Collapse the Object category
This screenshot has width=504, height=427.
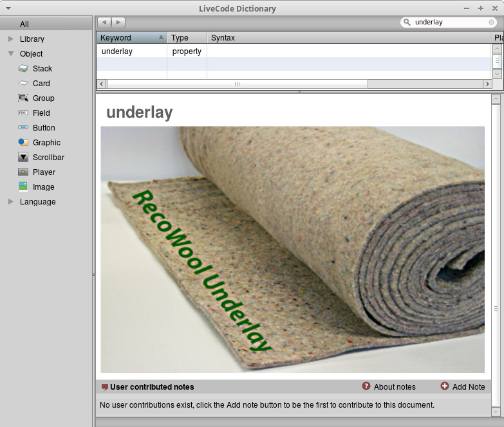tap(10, 54)
